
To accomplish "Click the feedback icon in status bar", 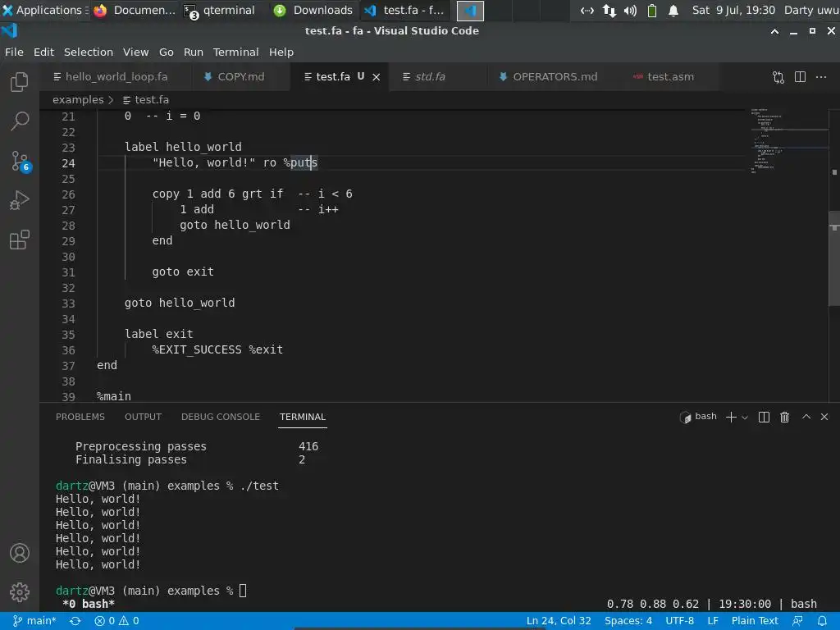I will point(797,621).
